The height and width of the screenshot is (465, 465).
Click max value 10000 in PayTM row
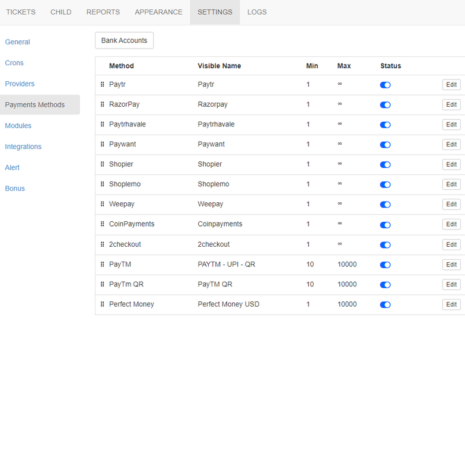[x=347, y=264]
